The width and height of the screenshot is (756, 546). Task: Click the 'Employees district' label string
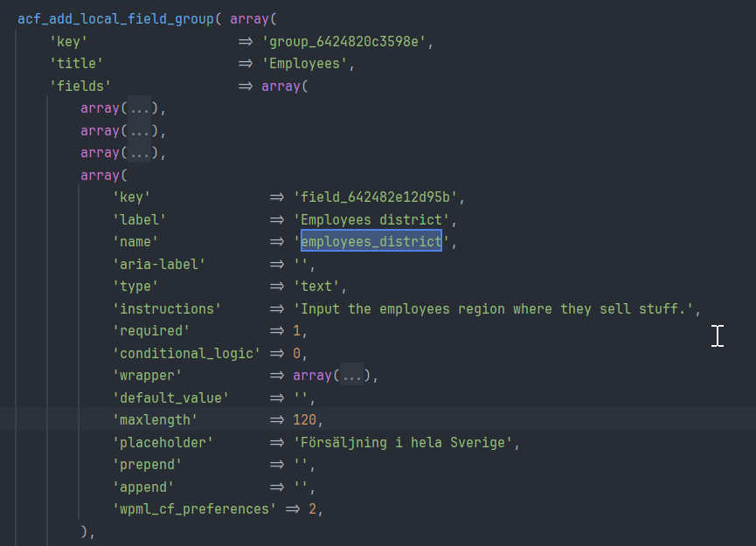(371, 220)
